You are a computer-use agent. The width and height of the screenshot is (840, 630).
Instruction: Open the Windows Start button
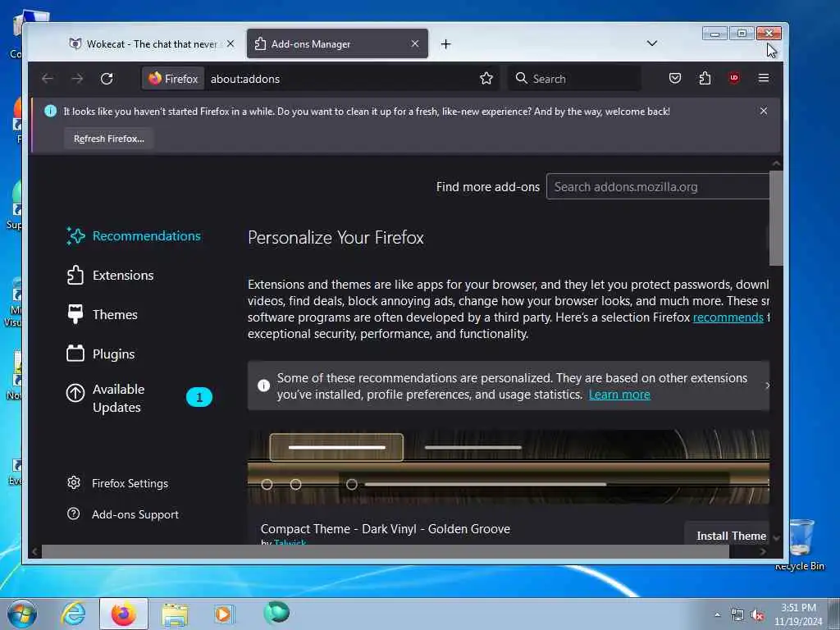pos(22,614)
